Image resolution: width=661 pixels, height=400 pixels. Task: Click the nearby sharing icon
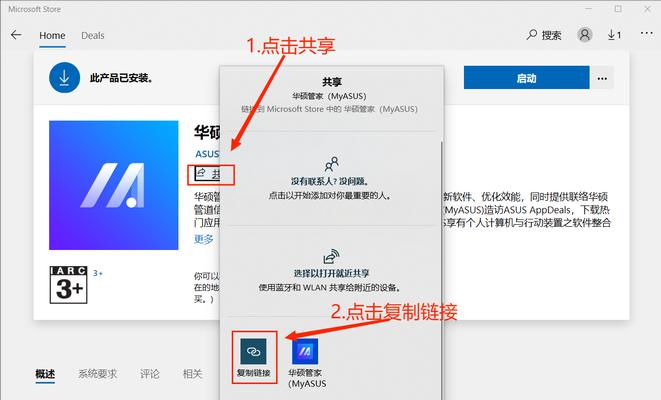(332, 256)
